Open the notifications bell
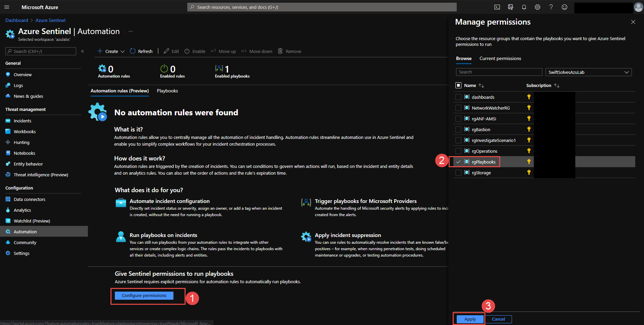 [524, 7]
